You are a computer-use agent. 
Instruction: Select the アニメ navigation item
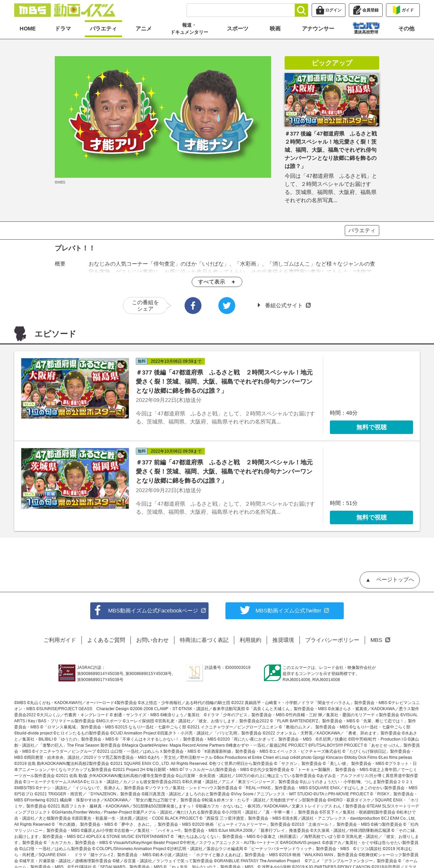pos(144,29)
